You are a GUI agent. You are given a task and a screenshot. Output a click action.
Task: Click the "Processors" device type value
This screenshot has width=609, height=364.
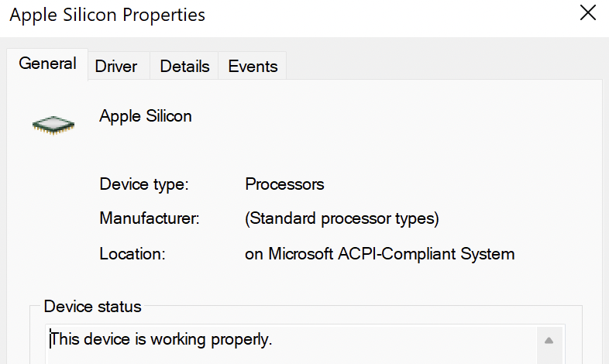coord(284,184)
